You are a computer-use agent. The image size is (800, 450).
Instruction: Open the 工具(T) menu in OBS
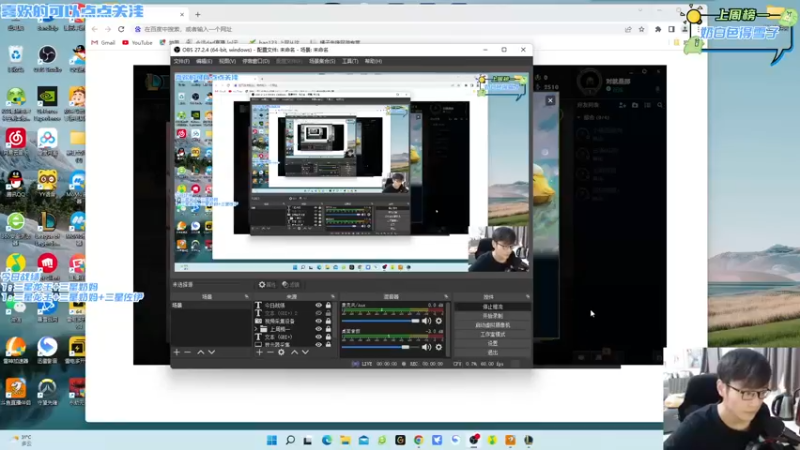350,61
